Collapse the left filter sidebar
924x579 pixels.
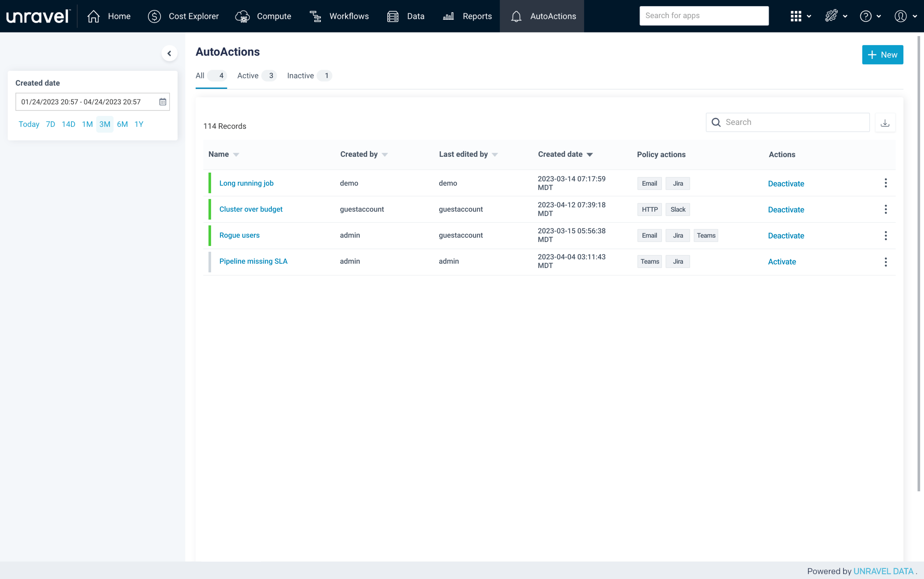tap(169, 53)
